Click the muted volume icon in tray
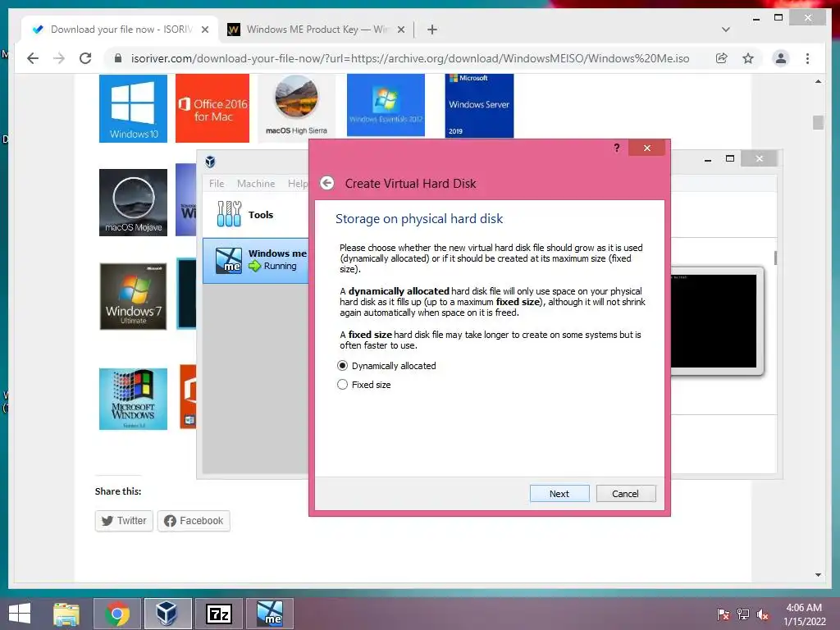This screenshot has width=840, height=630. pos(763,614)
